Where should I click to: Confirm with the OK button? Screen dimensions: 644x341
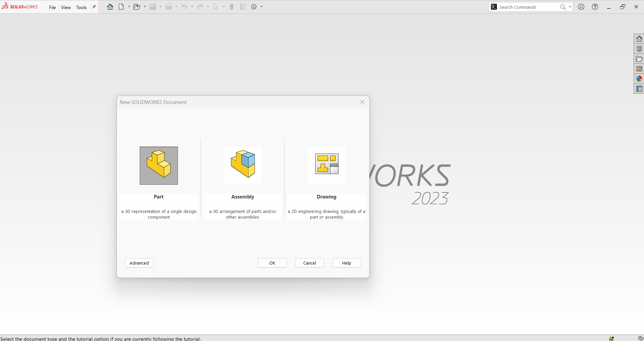272,263
